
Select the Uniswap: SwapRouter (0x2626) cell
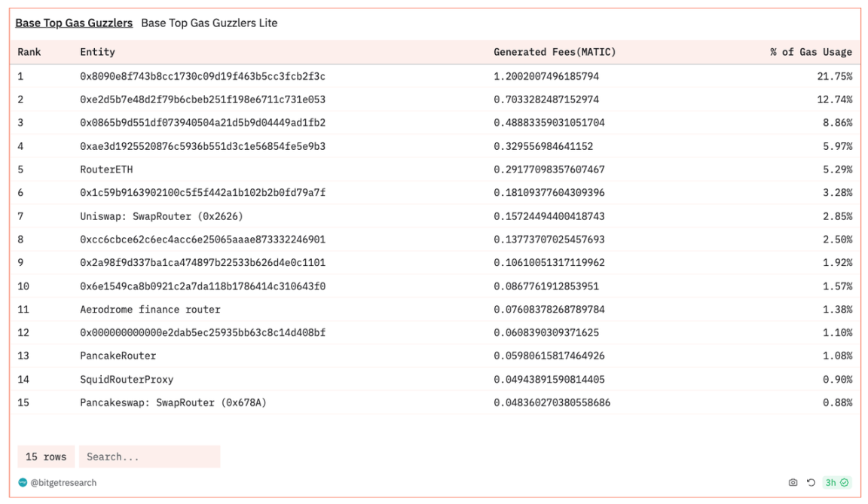pyautogui.click(x=161, y=216)
